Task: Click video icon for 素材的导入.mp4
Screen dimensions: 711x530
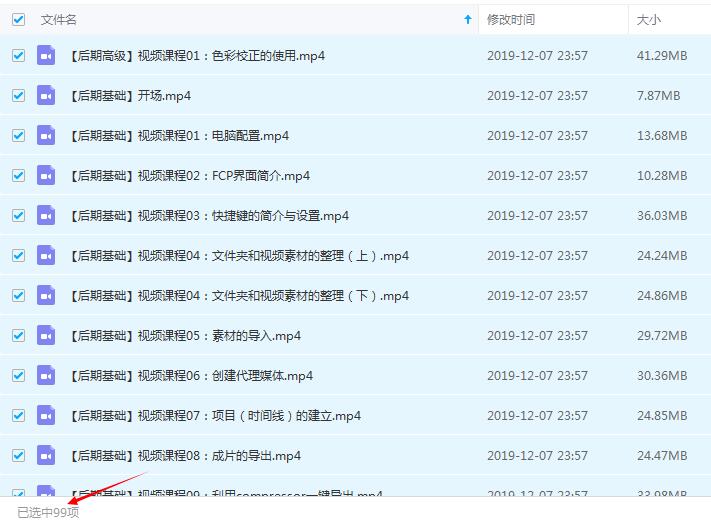Action: (46, 336)
